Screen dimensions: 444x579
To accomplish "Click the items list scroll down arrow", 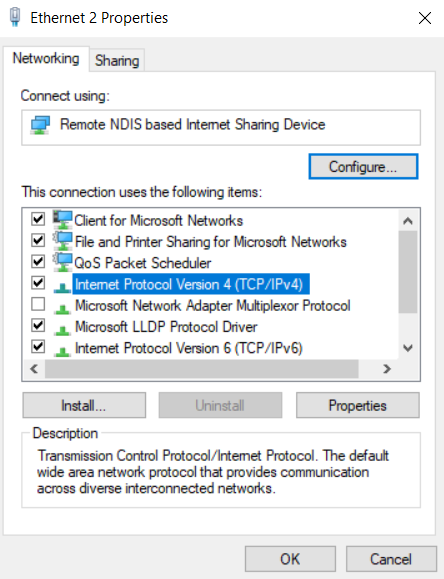I will [x=408, y=348].
